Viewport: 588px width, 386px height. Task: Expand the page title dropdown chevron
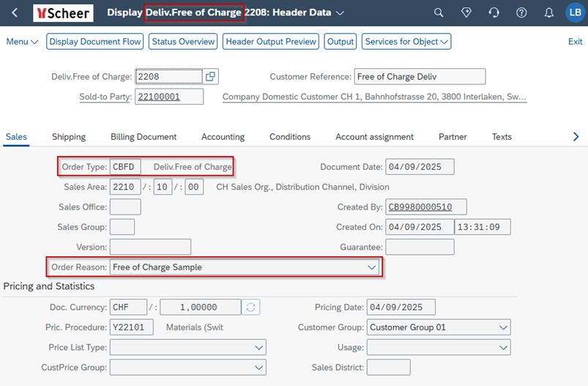click(340, 13)
